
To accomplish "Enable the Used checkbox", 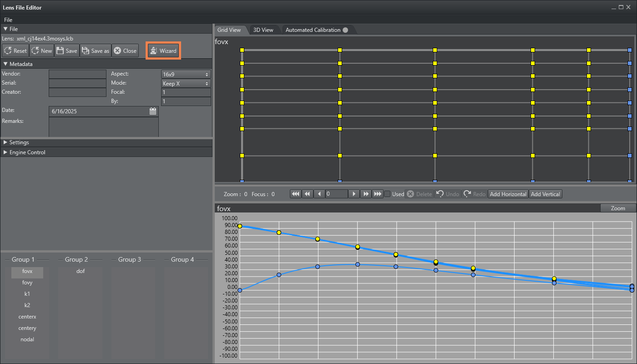I will click(387, 194).
